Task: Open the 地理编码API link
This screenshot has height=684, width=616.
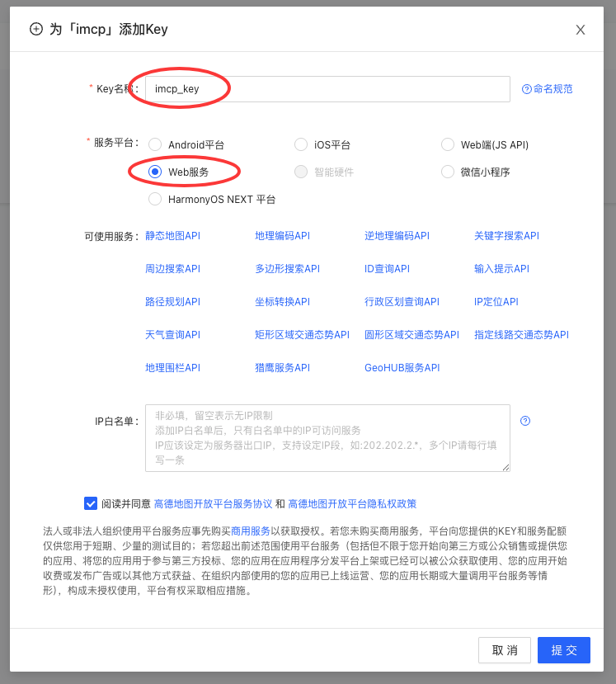Action: pyautogui.click(x=283, y=236)
